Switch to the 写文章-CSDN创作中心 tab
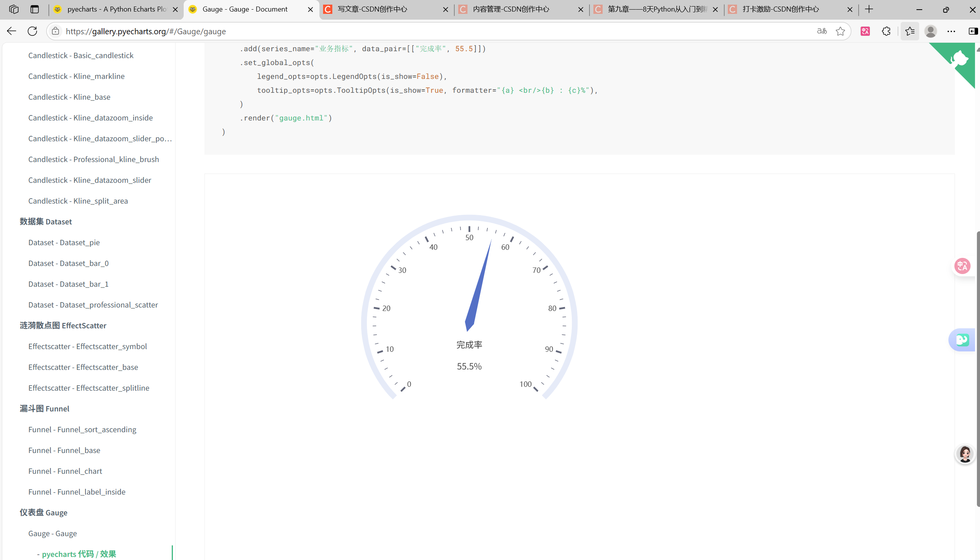 click(x=372, y=9)
